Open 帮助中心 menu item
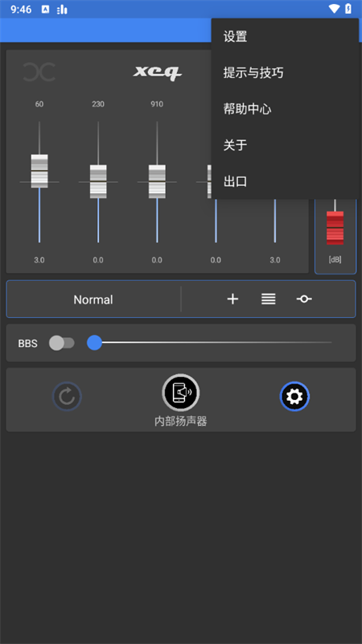This screenshot has height=644, width=362. click(285, 109)
